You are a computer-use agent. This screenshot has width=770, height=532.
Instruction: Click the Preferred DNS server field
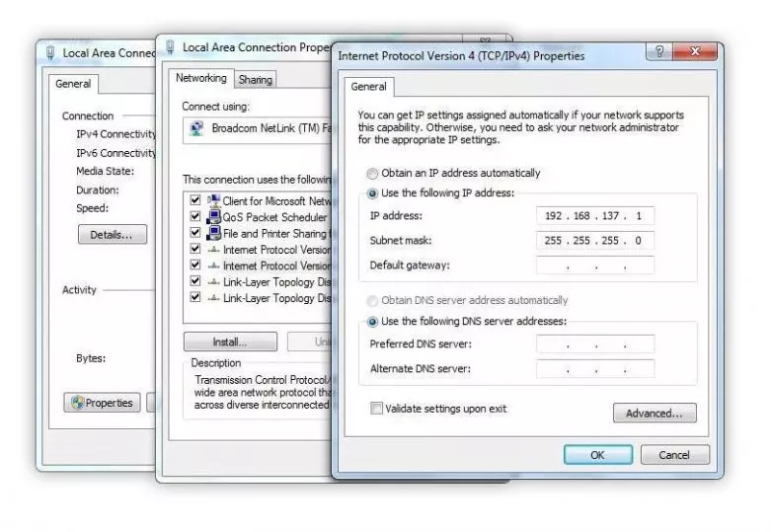click(595, 344)
